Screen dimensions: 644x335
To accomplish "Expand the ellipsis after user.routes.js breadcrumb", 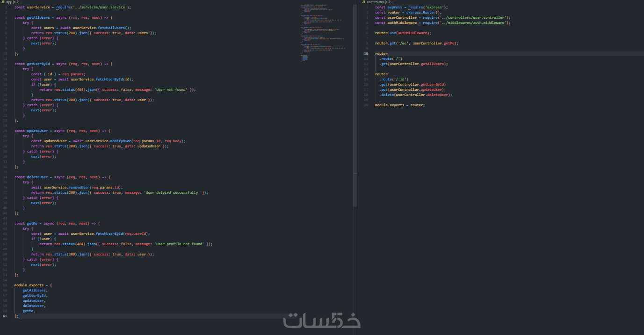I will coord(393,2).
